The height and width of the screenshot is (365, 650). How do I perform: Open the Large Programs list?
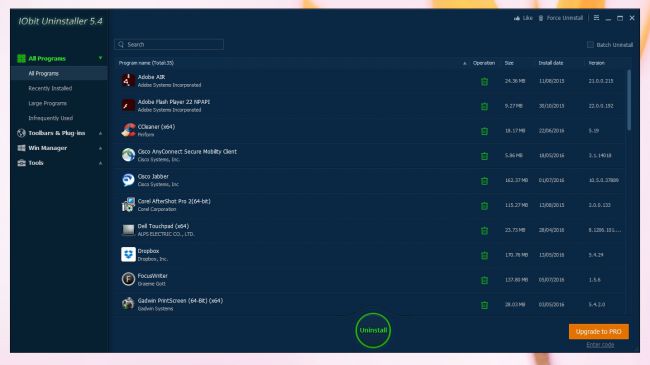coord(48,103)
